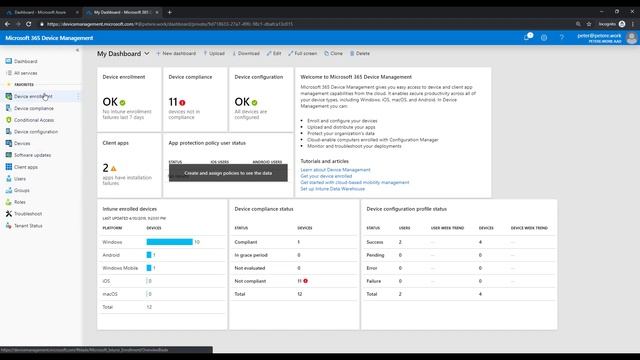Enter Full screen mode

[302, 53]
